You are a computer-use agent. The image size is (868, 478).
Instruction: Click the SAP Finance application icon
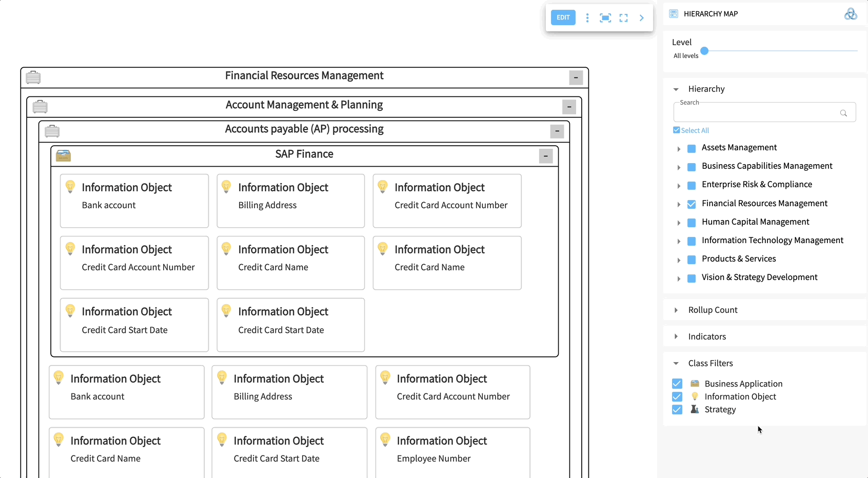pos(63,155)
